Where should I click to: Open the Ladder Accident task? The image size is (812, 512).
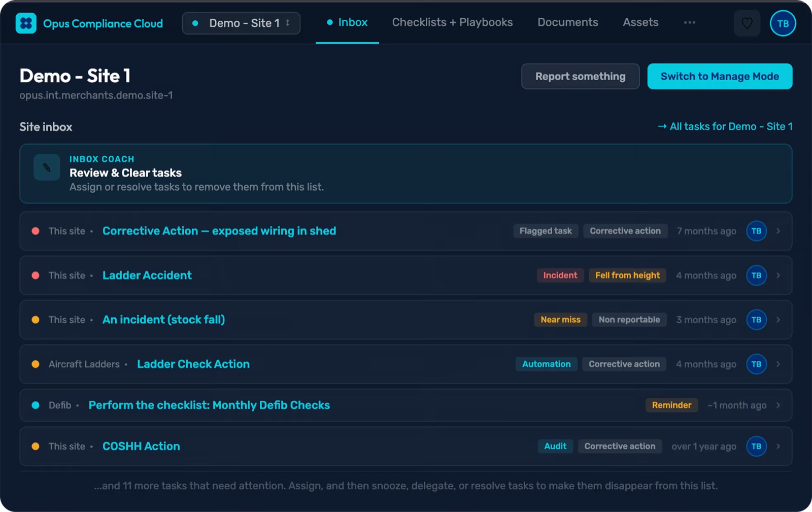tap(147, 276)
